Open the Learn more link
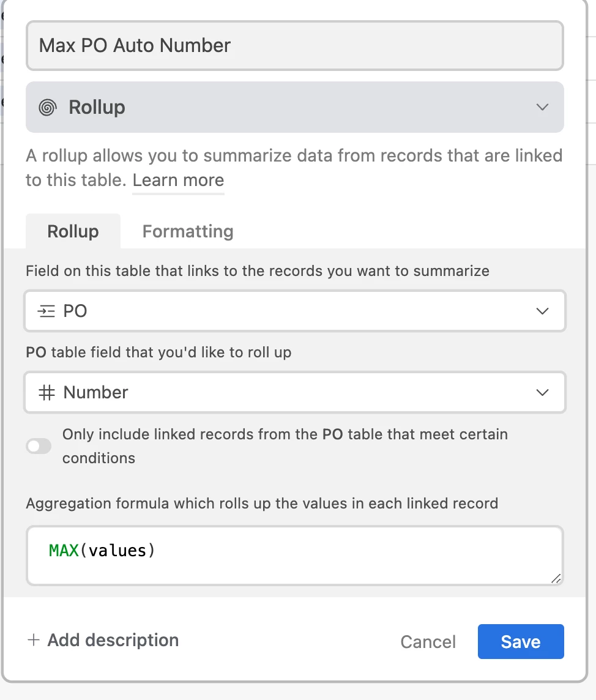The width and height of the screenshot is (596, 700). pos(178,181)
